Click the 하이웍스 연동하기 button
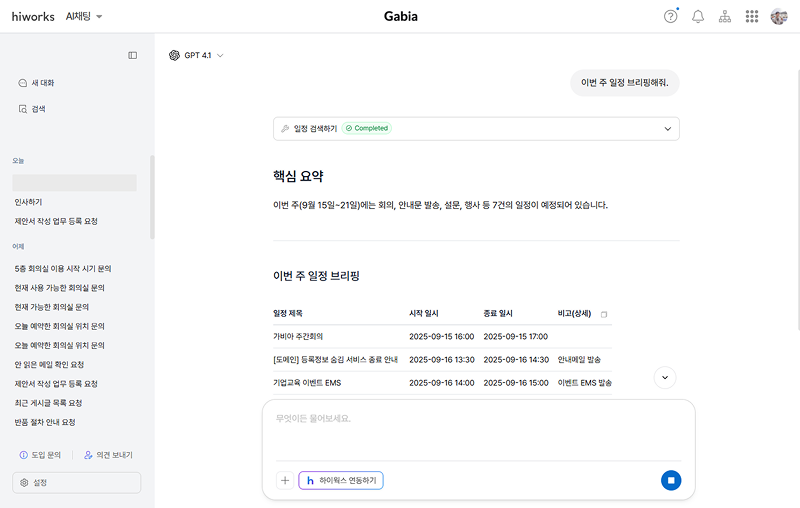The image size is (800, 508). tap(341, 480)
